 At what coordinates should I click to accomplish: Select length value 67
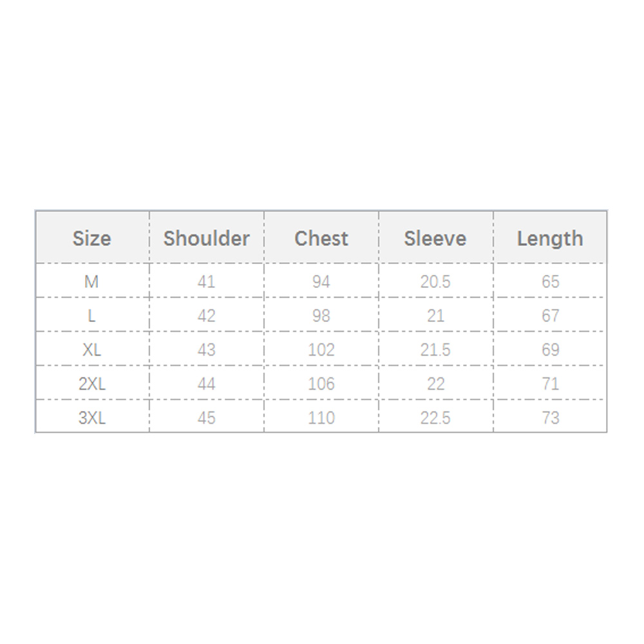tap(550, 316)
